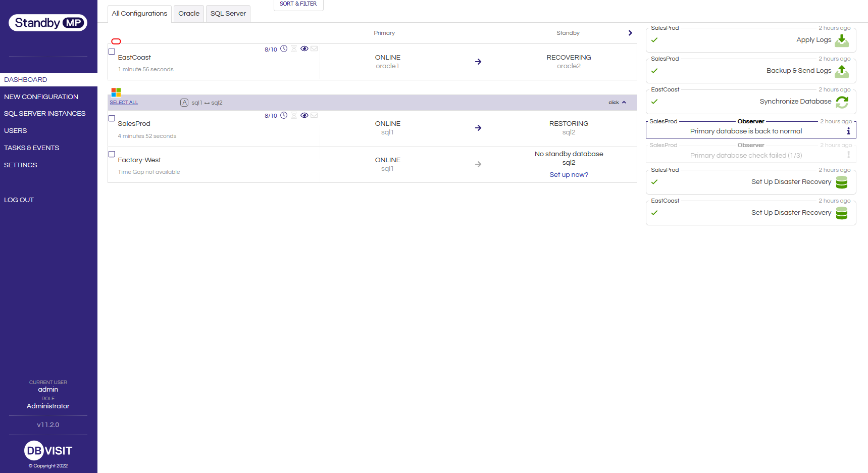Screen dimensions: 868x473
Task: Switch to the Oracle tab
Action: [188, 14]
